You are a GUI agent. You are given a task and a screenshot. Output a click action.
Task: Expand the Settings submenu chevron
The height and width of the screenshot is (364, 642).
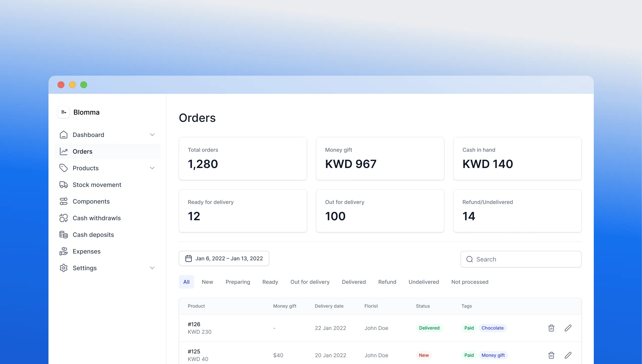coord(152,268)
